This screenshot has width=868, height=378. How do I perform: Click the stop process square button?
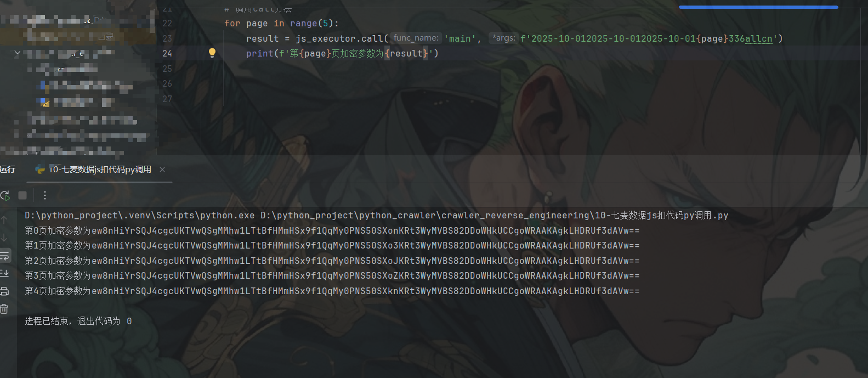pyautogui.click(x=22, y=195)
